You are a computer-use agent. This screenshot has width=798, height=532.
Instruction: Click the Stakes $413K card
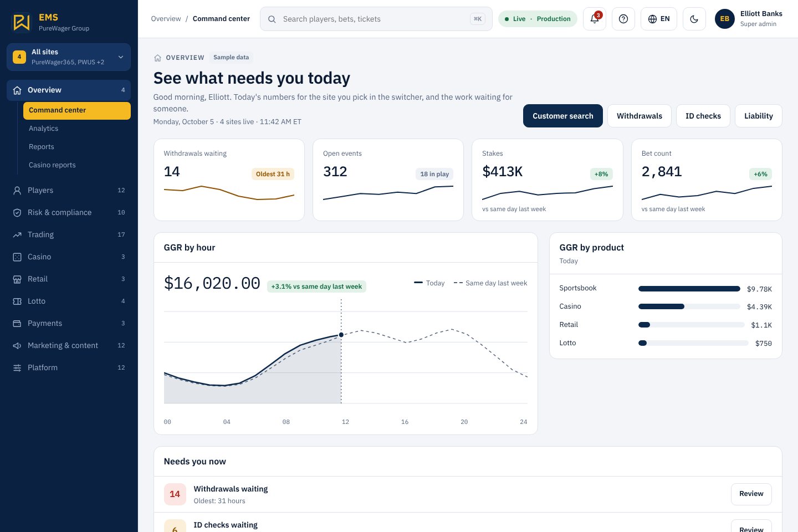click(548, 180)
